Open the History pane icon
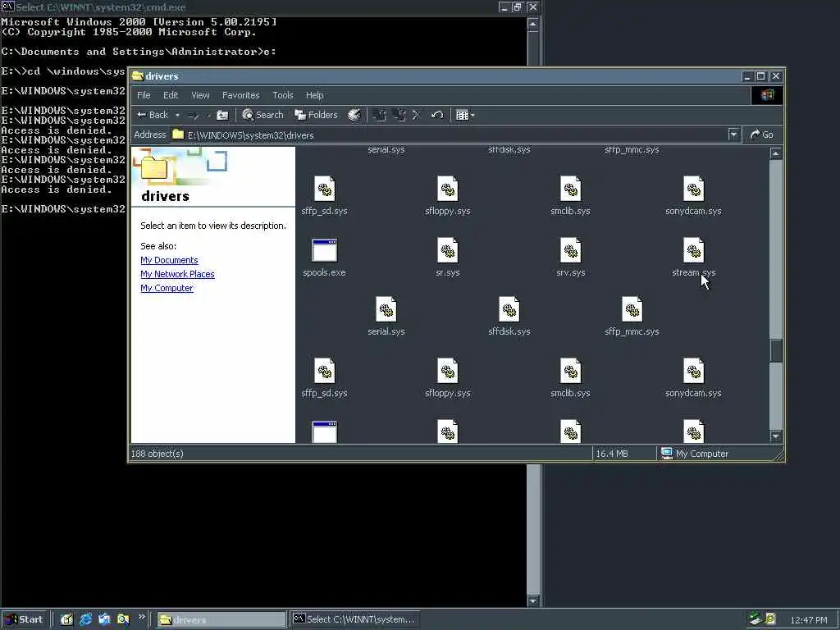The height and width of the screenshot is (630, 840). click(354, 115)
